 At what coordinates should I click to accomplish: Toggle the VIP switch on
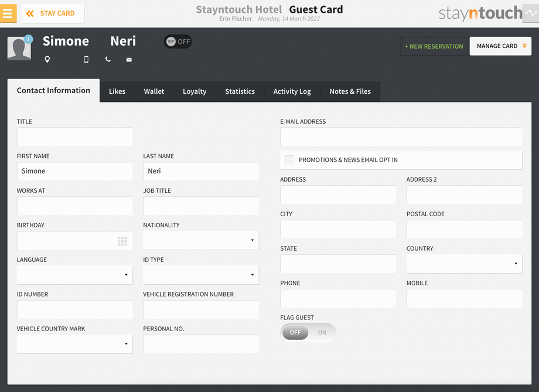178,42
